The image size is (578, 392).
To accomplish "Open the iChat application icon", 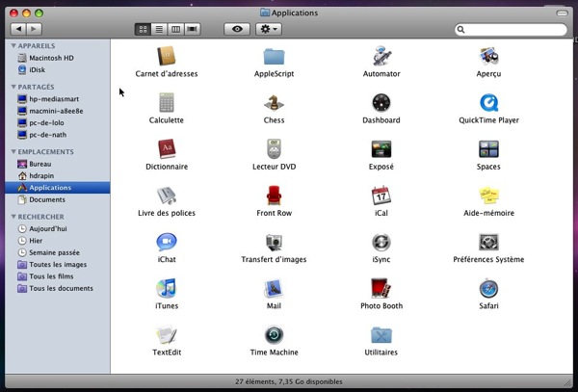I will 167,242.
